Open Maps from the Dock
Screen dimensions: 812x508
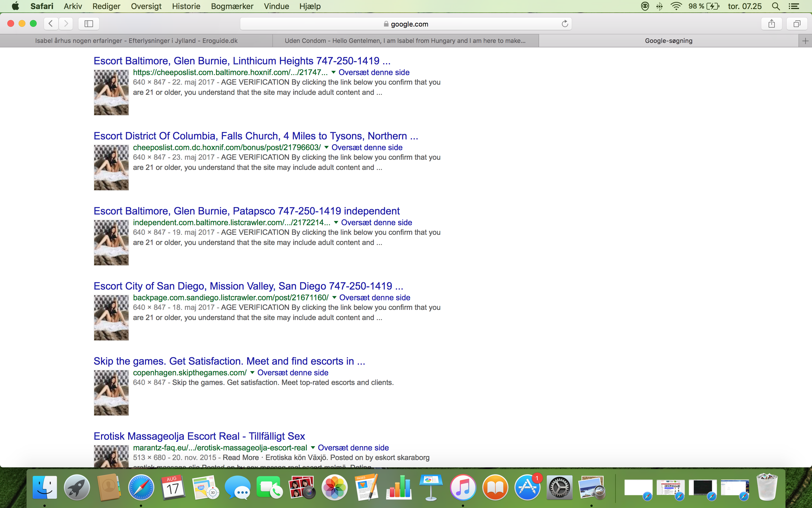(x=205, y=487)
